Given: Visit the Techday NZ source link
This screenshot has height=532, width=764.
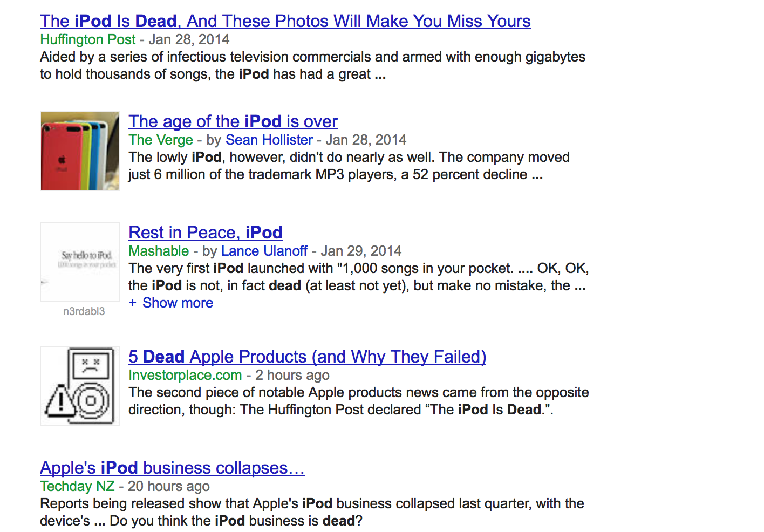Looking at the screenshot, I should tap(77, 486).
